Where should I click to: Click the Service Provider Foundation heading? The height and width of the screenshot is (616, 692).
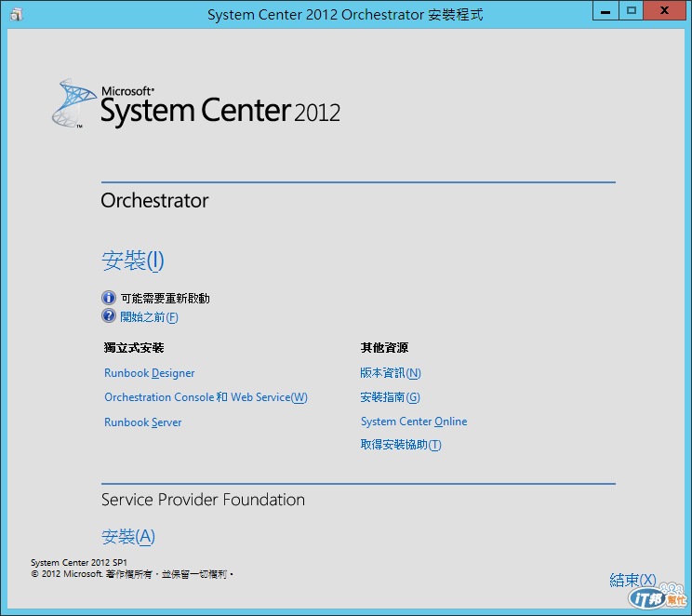[x=203, y=500]
